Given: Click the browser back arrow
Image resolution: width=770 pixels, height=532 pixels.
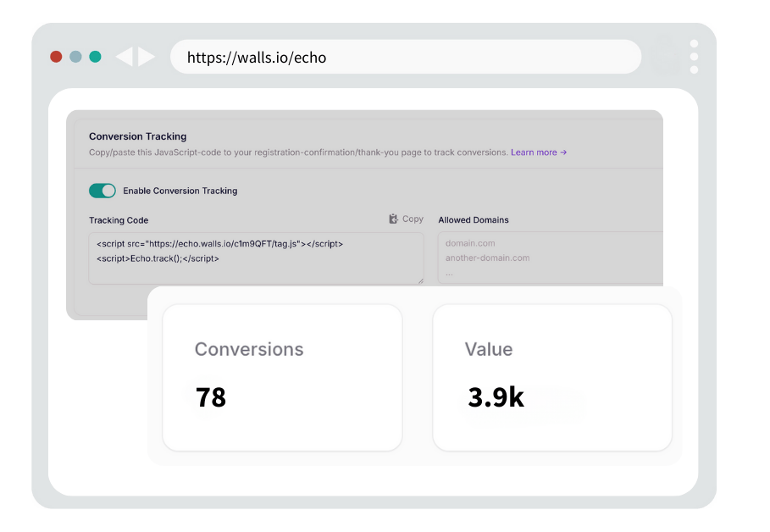Looking at the screenshot, I should (x=126, y=56).
